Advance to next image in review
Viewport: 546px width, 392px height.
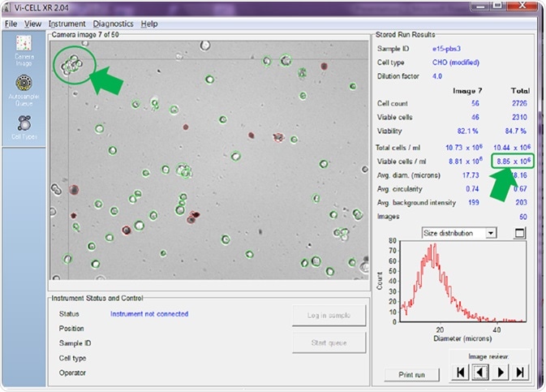[500, 373]
